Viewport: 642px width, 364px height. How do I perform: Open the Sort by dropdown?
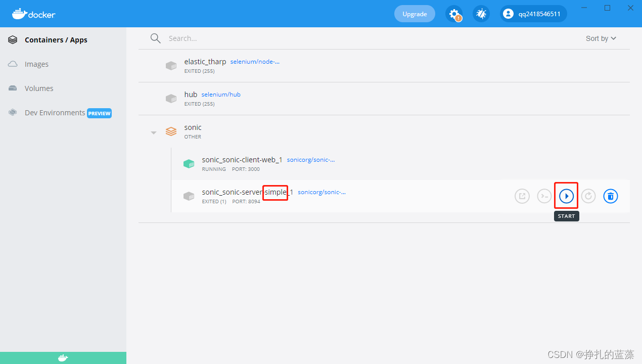pos(601,38)
